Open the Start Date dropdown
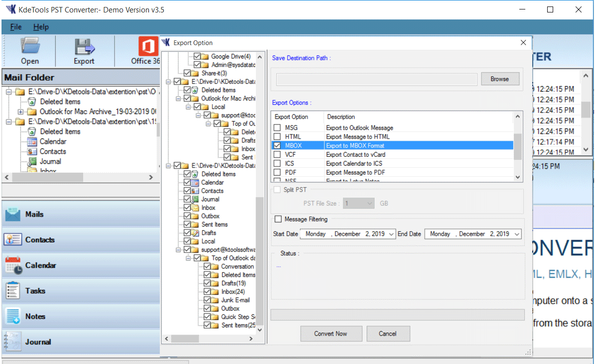The width and height of the screenshot is (595, 364). pyautogui.click(x=391, y=234)
